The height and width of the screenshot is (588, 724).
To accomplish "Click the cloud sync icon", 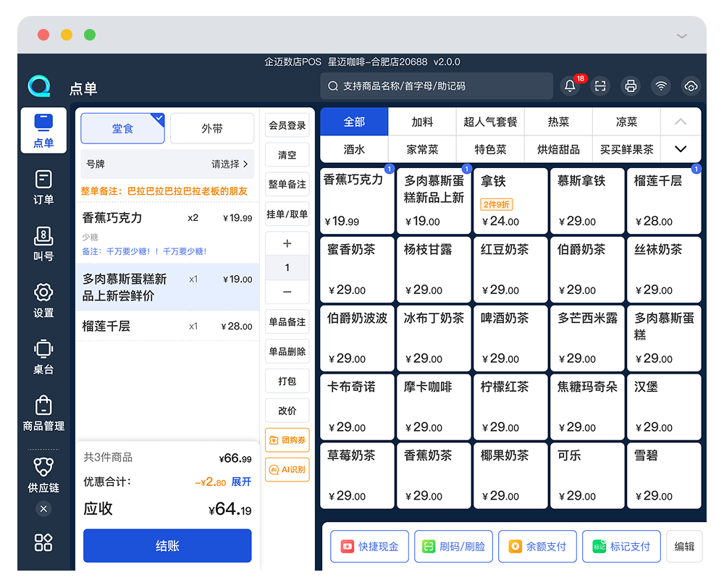I will tap(691, 86).
